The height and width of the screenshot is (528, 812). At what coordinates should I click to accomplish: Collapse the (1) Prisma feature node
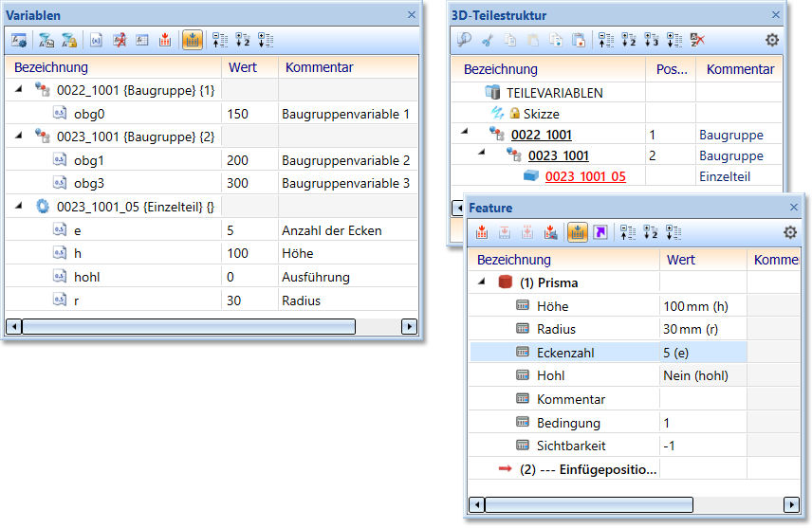tap(482, 282)
